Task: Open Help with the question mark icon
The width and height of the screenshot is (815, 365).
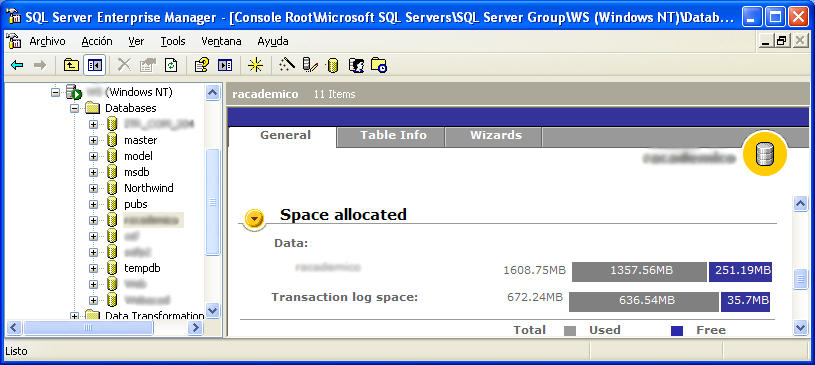Action: (202, 65)
